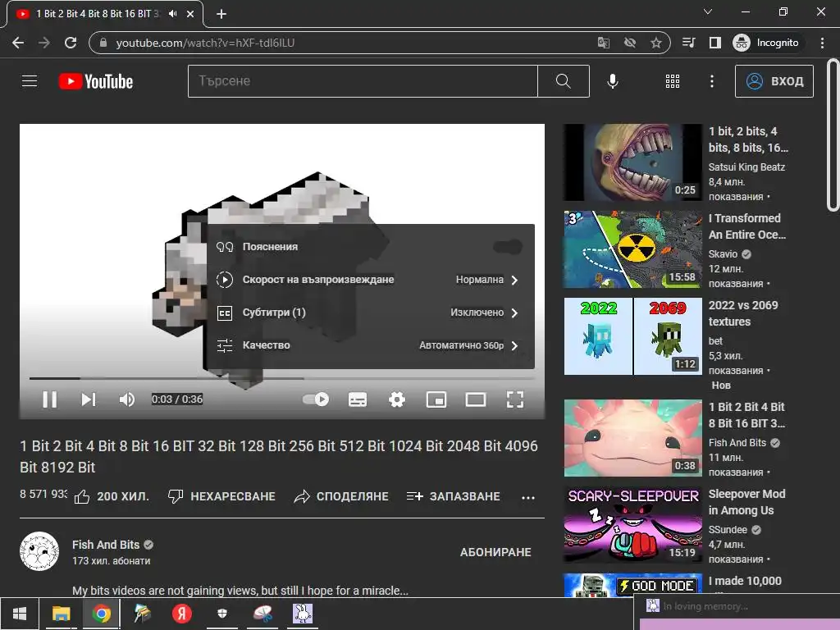Expand the video description text
This screenshot has width=840, height=630.
[240, 591]
